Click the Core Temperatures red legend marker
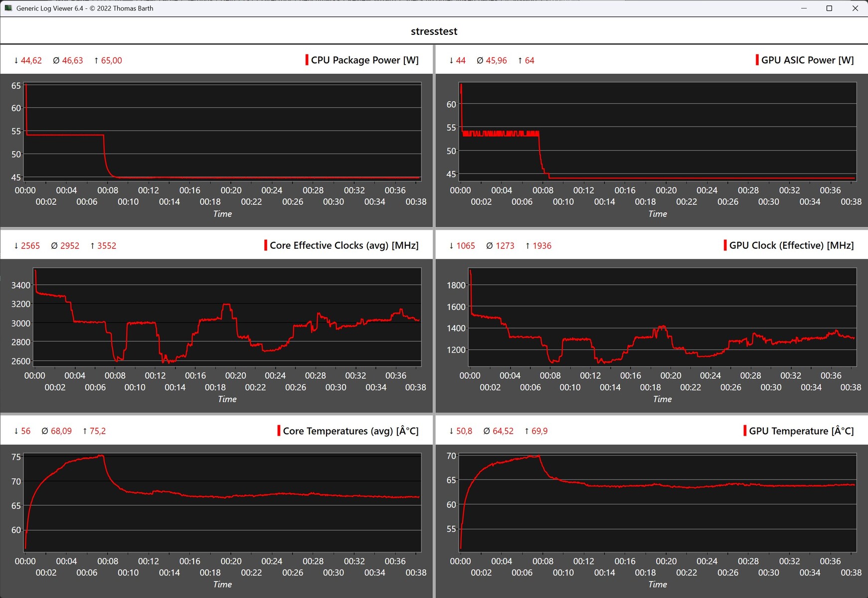 click(x=279, y=431)
